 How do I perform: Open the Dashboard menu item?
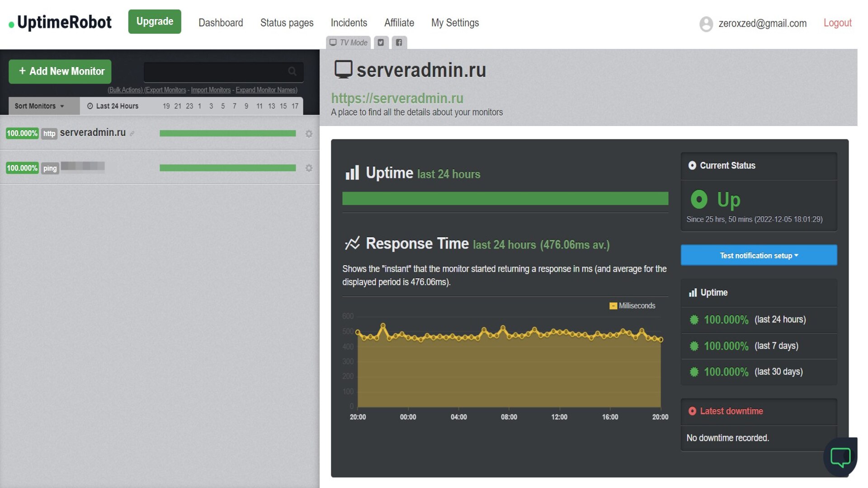pyautogui.click(x=221, y=23)
